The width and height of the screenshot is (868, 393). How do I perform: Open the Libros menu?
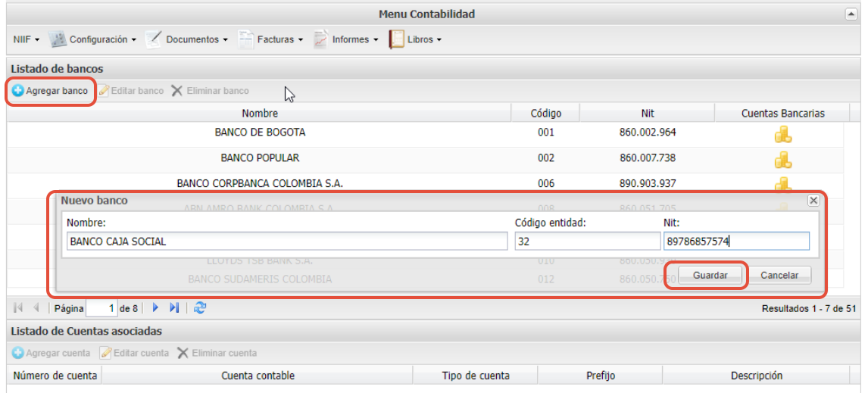[x=415, y=40]
